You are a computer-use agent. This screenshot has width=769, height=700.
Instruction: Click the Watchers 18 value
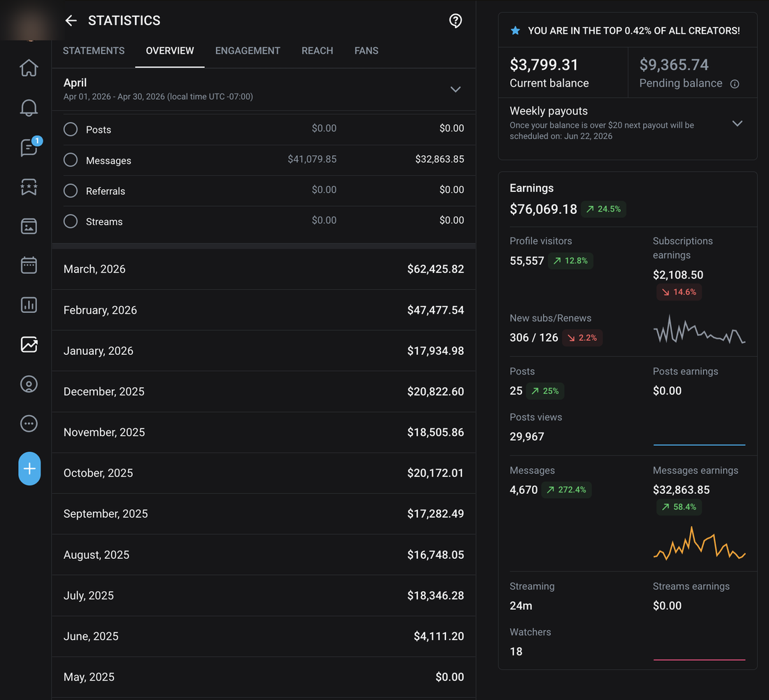[516, 652]
